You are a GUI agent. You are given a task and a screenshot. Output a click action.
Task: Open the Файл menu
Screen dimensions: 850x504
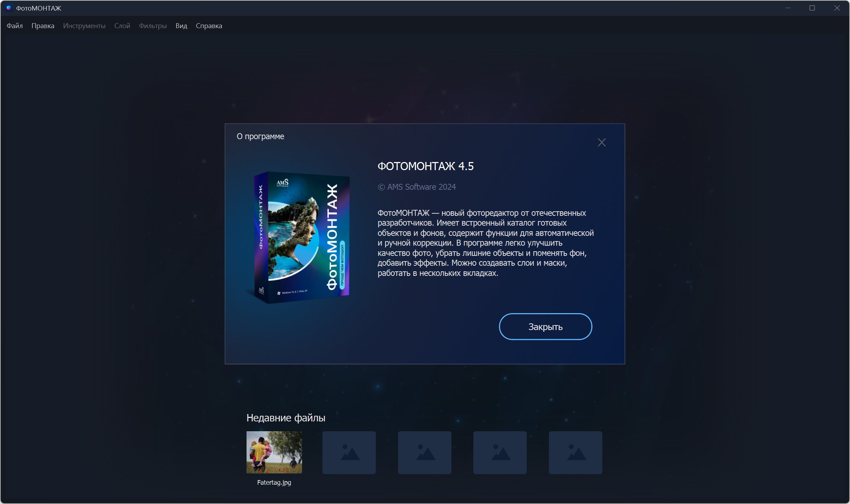coord(14,26)
